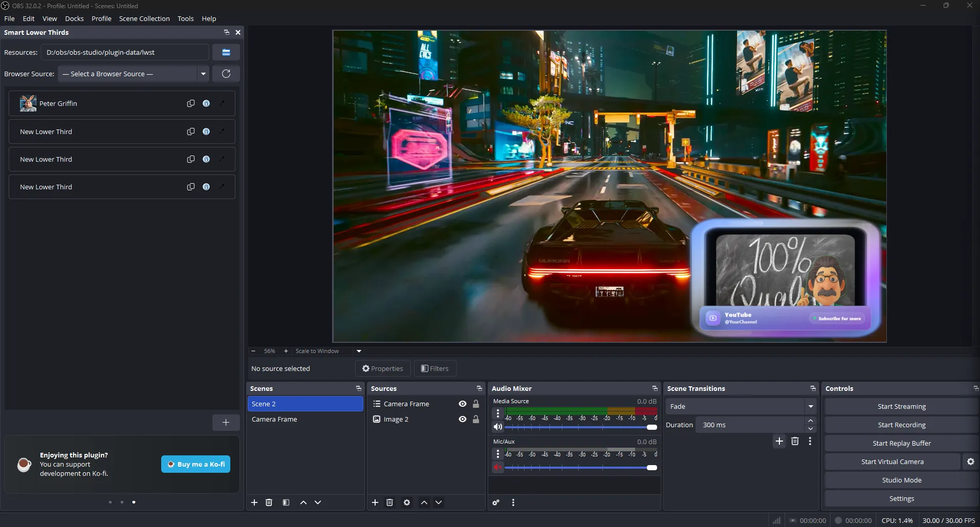The height and width of the screenshot is (527, 980).
Task: Delete selected source using trash icon
Action: pos(390,502)
